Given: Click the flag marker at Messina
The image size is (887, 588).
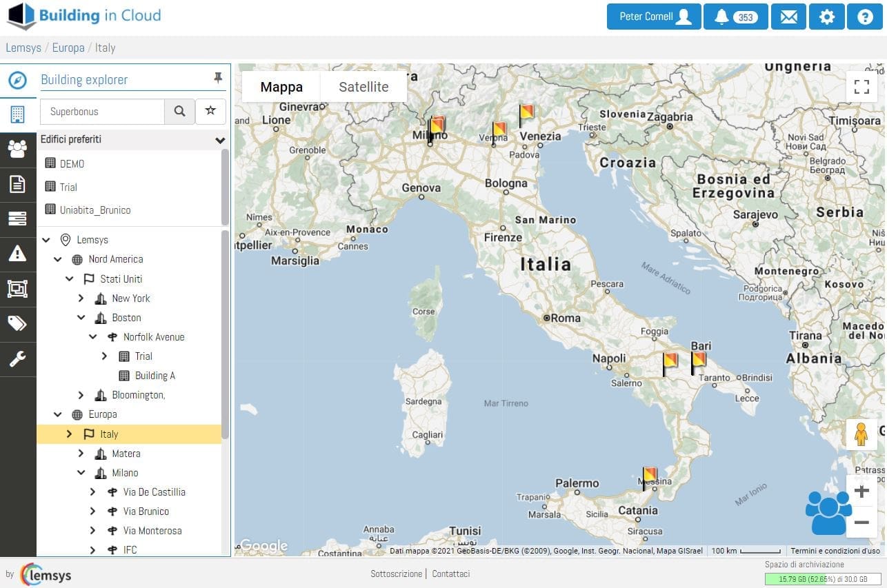Looking at the screenshot, I should [x=649, y=478].
